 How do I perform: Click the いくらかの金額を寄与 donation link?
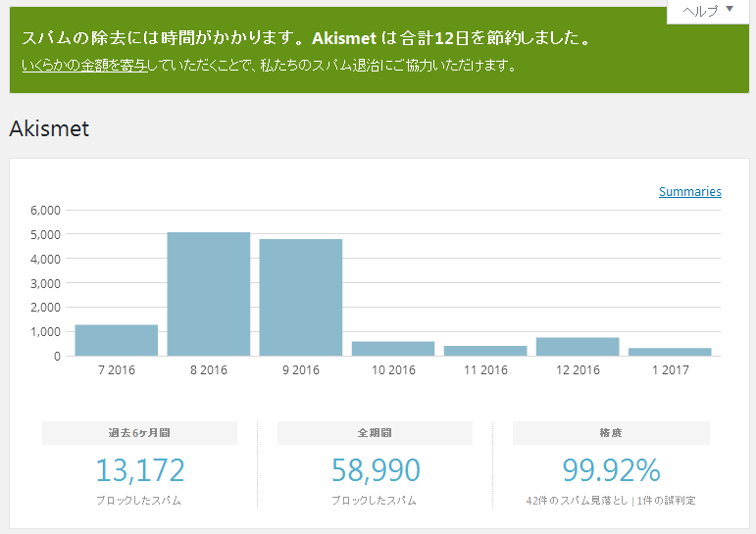[x=84, y=65]
